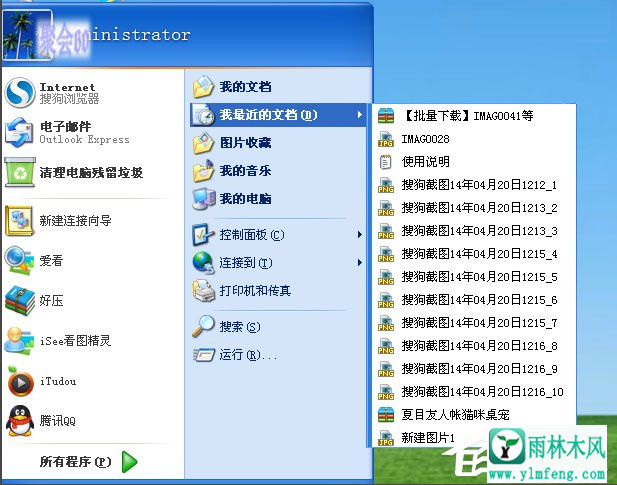Launch iSee看图精灵 icon
This screenshot has height=485, width=617.
[19, 341]
